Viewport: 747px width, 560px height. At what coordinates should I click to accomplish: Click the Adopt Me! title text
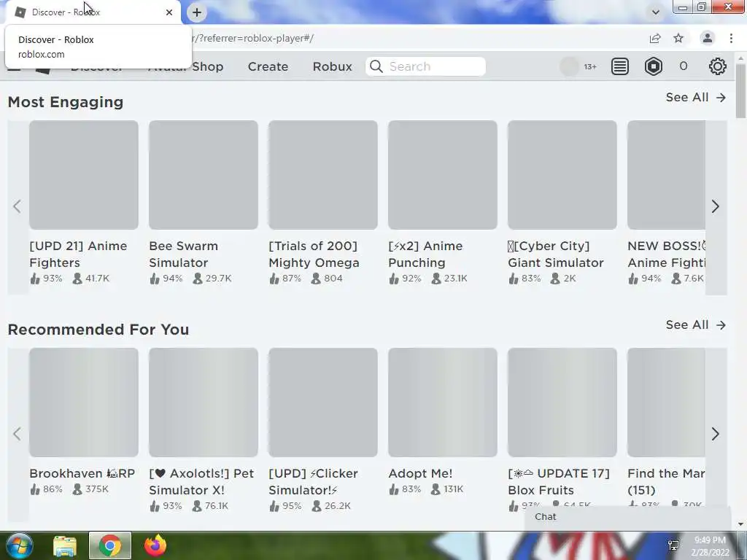click(420, 473)
